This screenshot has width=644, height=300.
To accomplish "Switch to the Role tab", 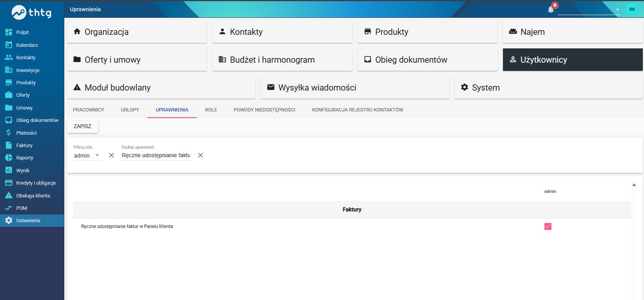I will click(x=211, y=110).
